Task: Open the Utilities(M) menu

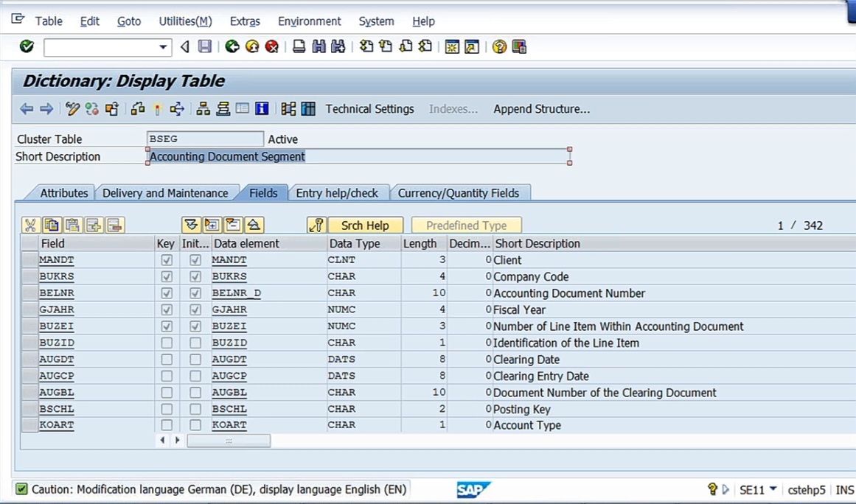Action: 185,21
